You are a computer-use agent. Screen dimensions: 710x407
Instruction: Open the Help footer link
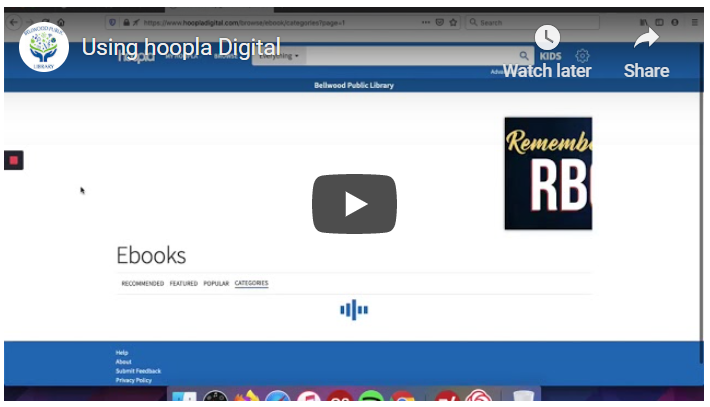click(122, 353)
